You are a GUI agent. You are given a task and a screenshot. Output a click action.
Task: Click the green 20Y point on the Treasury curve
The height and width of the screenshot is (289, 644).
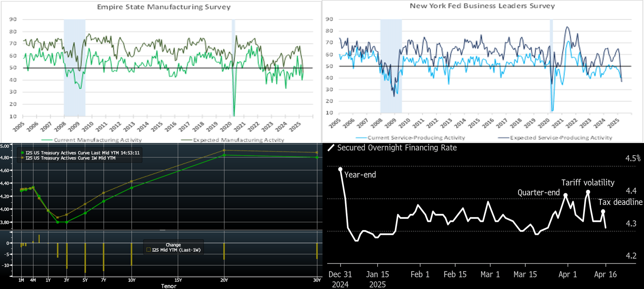(224, 155)
